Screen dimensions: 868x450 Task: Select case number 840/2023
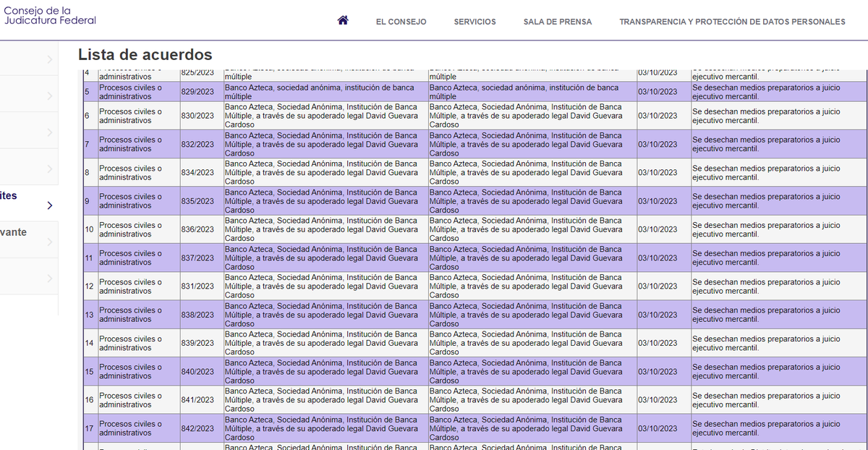coord(197,372)
